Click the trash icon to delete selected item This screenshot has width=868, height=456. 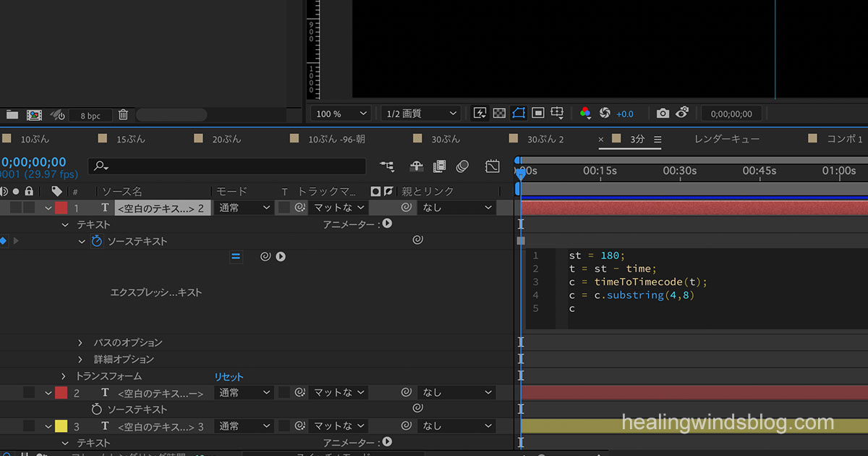[x=123, y=114]
